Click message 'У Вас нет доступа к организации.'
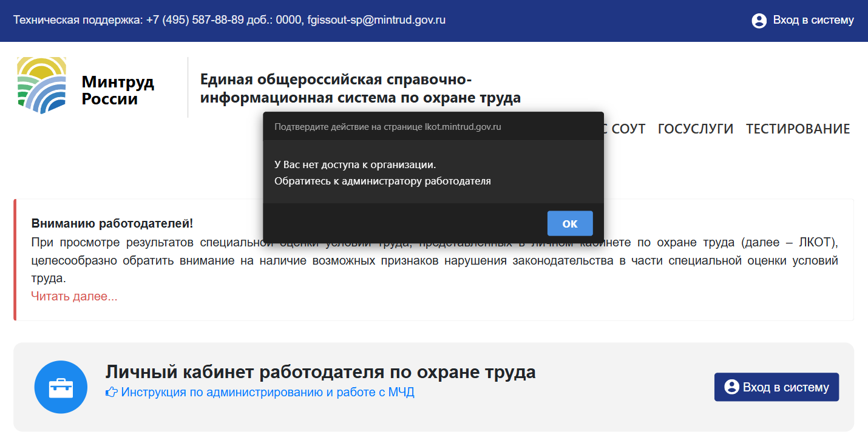Screen dimensions: 868x440 pos(355,164)
